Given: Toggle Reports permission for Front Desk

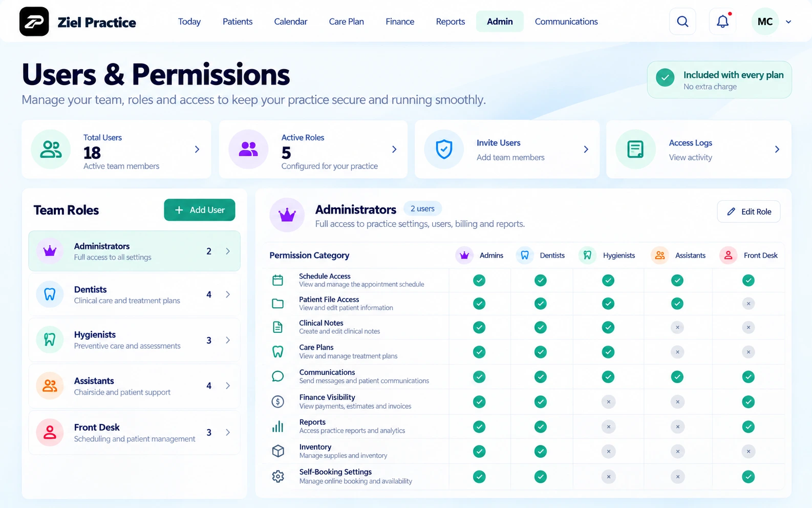Looking at the screenshot, I should pos(749,427).
